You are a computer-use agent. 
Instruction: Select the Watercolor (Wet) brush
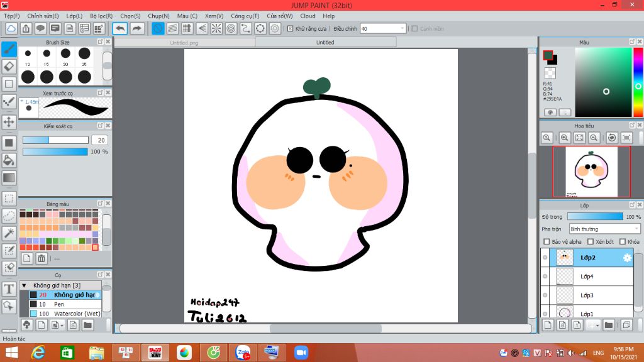coord(77,313)
